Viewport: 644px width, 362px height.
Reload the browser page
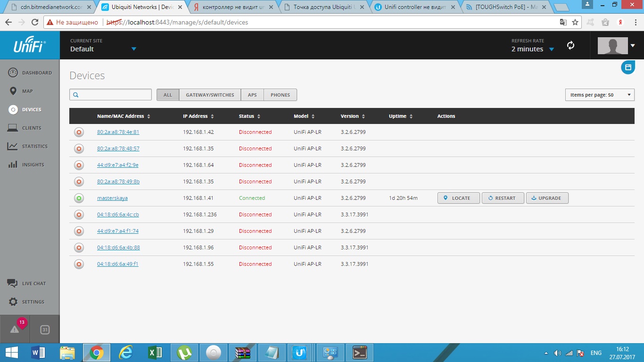pos(35,22)
